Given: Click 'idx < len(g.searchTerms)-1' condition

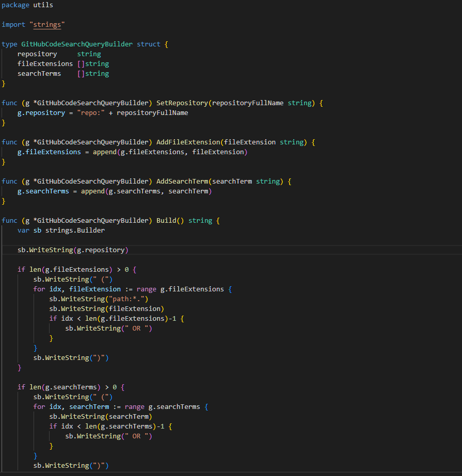Looking at the screenshot, I should (x=113, y=426).
